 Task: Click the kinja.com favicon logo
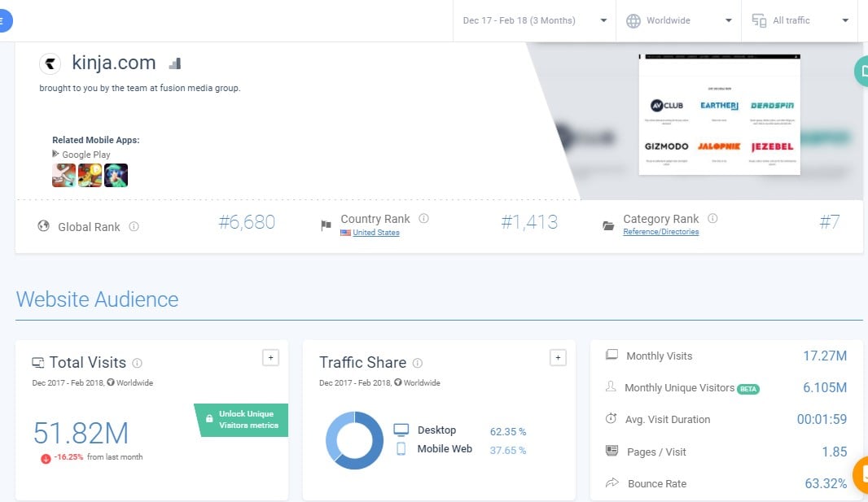point(51,63)
